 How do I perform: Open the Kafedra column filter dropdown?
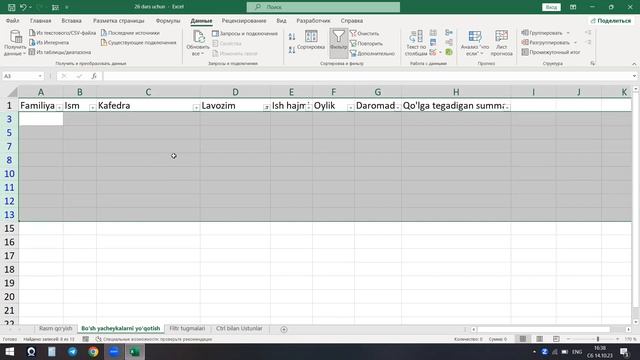(196, 107)
